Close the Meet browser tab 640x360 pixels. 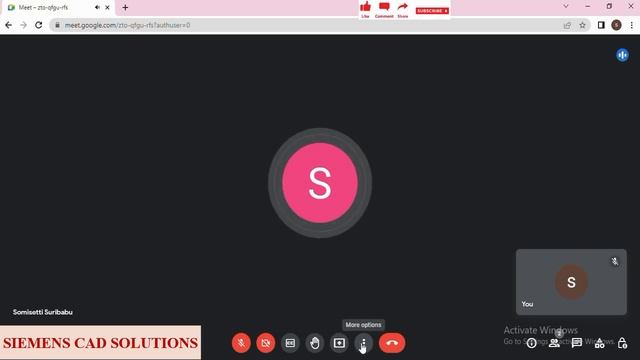[107, 7]
